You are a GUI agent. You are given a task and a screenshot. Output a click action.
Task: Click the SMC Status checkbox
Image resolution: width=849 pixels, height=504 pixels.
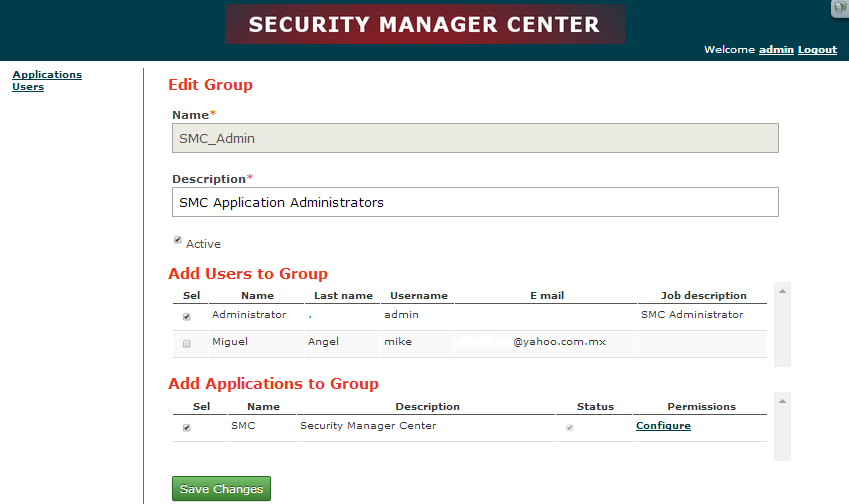(570, 428)
